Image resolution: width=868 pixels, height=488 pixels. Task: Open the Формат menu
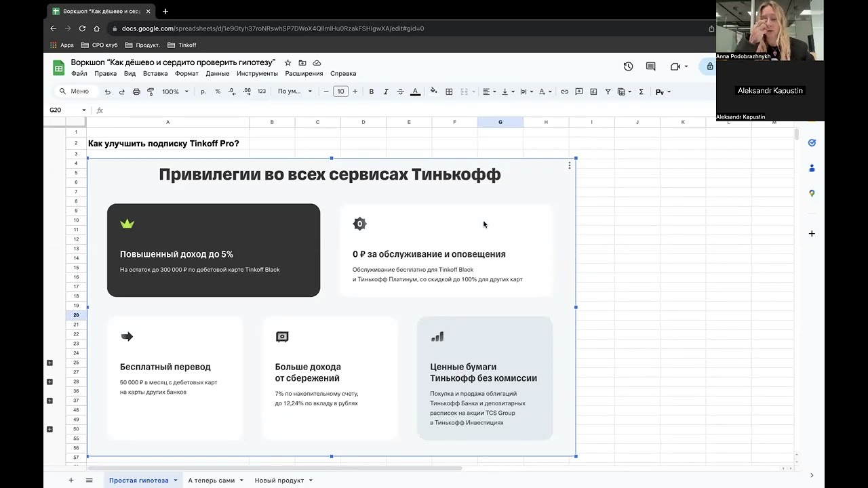coord(186,73)
